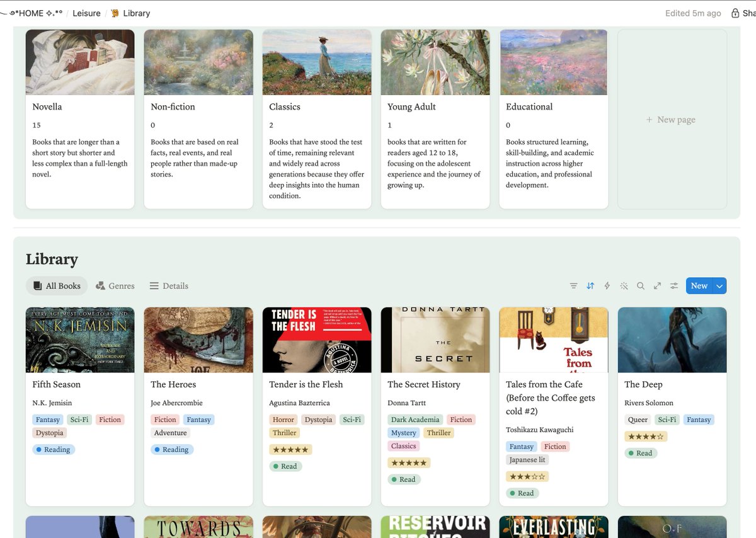Click Read status on The Deep
756x538 pixels.
(641, 453)
